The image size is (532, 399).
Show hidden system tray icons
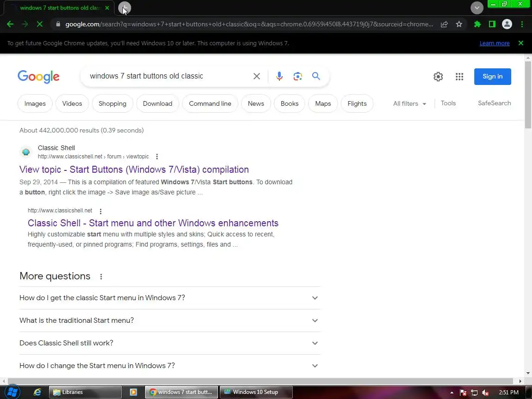point(452,393)
